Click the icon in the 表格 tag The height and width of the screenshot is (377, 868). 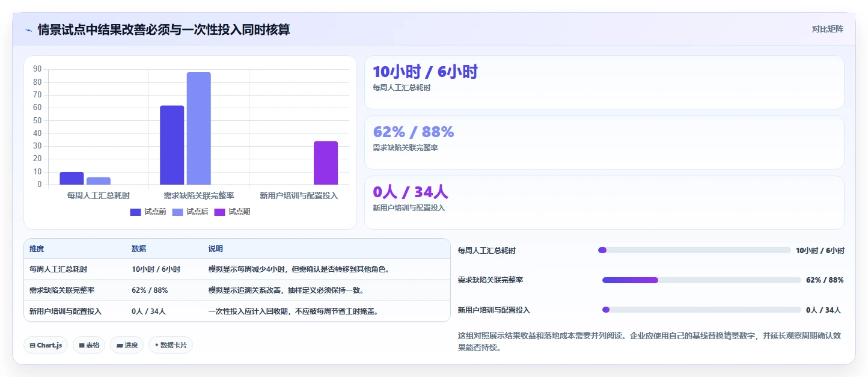point(81,345)
